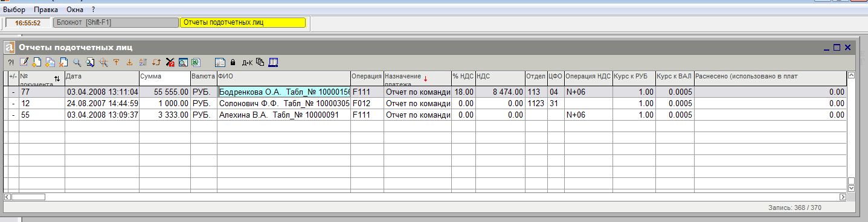Open the Выбор menu
This screenshot has width=868, height=222.
pos(14,10)
